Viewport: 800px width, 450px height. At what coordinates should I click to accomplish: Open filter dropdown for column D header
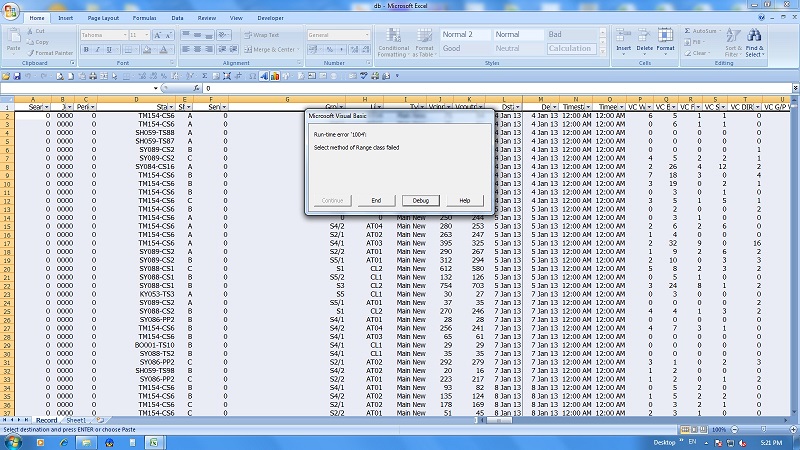[x=171, y=107]
